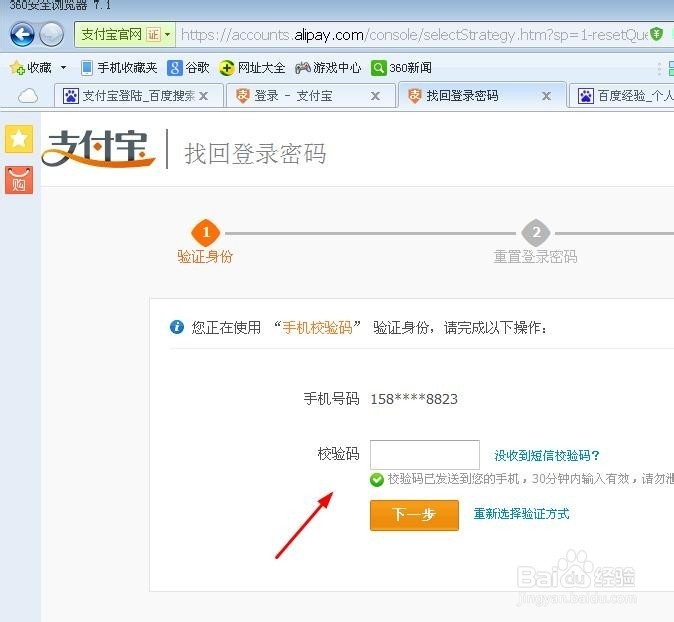Screen dimensions: 674x622
Task: Open 没收到短信校验码? link
Action: coord(546,455)
